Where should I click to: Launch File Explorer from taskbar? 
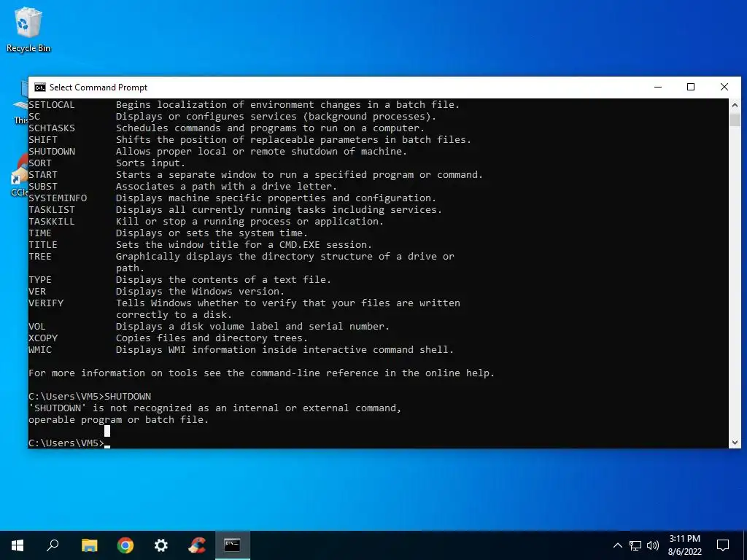click(89, 545)
